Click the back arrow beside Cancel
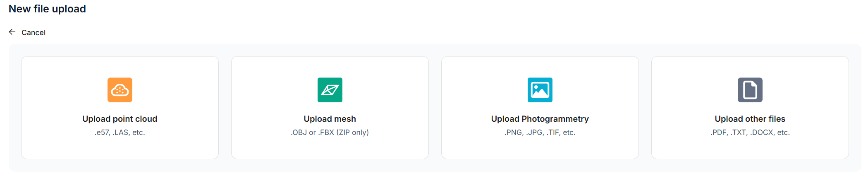Image resolution: width=868 pixels, height=177 pixels. 12,32
